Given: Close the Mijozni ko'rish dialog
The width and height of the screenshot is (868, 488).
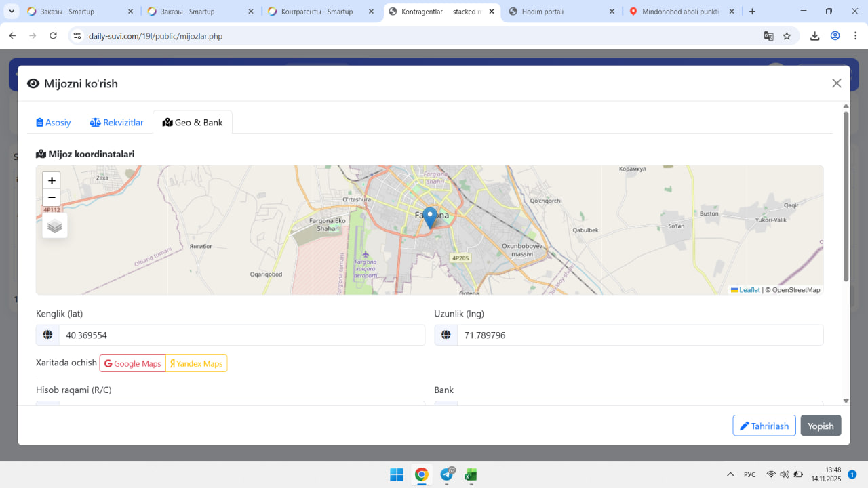Looking at the screenshot, I should [x=836, y=83].
